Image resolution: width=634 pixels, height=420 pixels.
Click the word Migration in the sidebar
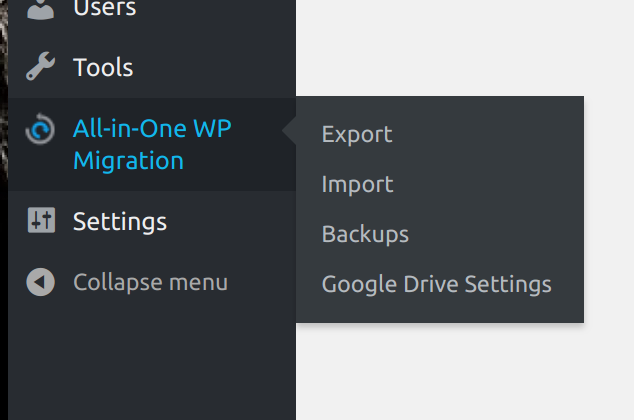[x=128, y=160]
